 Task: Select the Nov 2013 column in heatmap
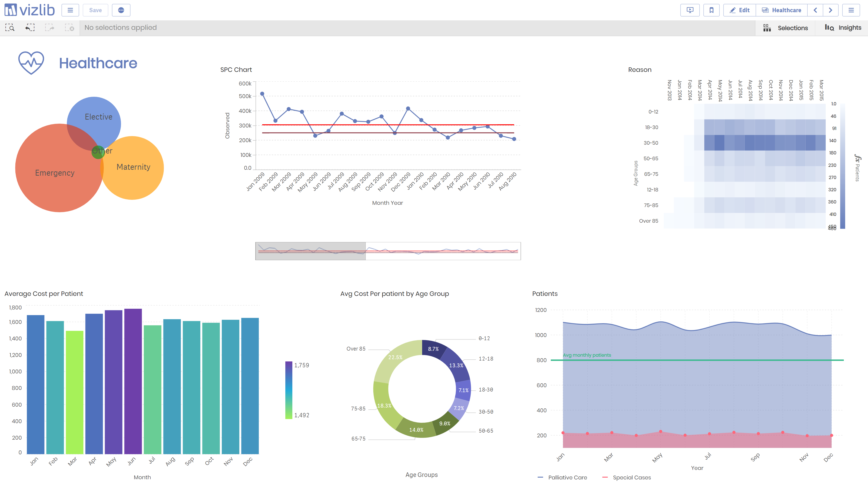click(x=669, y=90)
